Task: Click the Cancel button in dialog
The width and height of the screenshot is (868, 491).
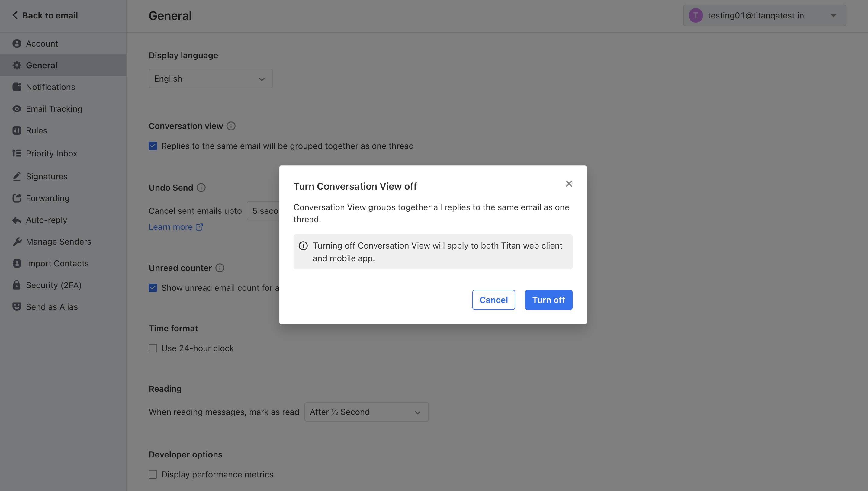Action: [493, 300]
